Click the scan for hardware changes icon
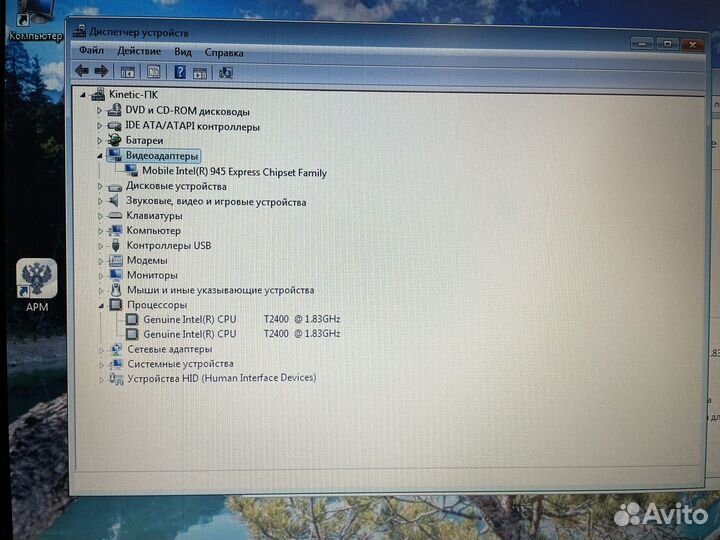The image size is (720, 540). pyautogui.click(x=225, y=73)
